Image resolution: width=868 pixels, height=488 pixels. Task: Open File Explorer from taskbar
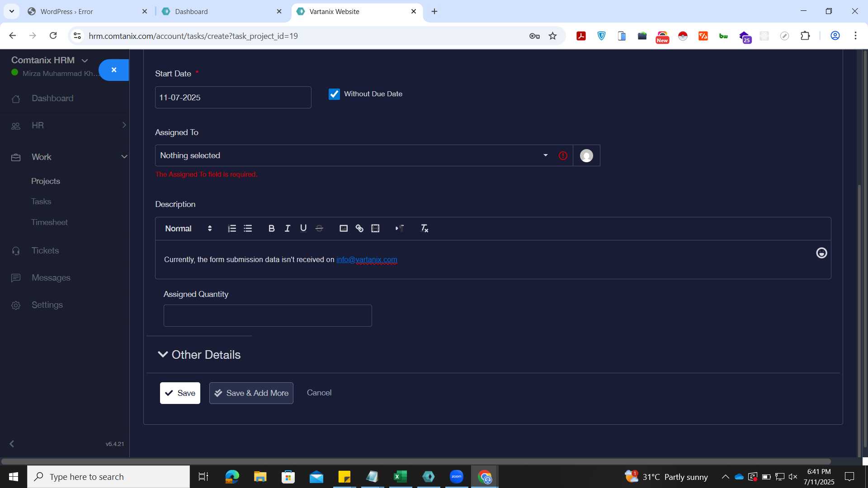[260, 477]
